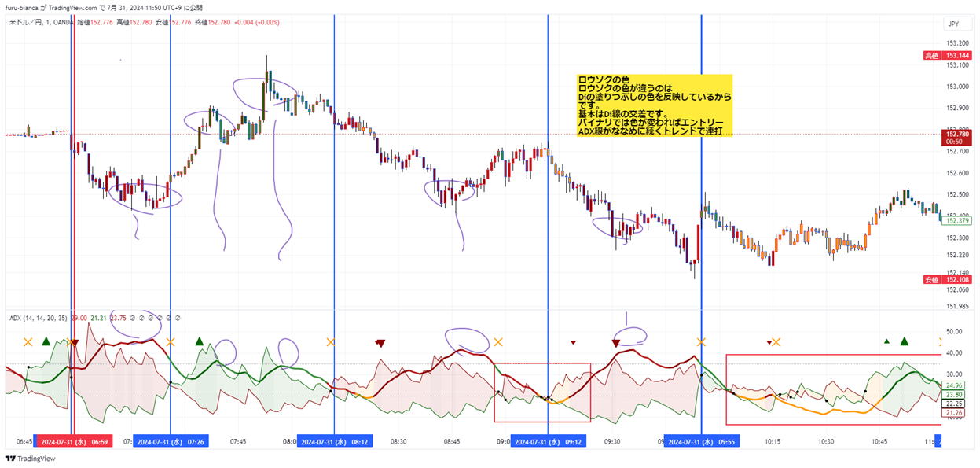980x468 pixels.
Task: Click green up-triangle just right of 07:26 line
Action: [199, 341]
